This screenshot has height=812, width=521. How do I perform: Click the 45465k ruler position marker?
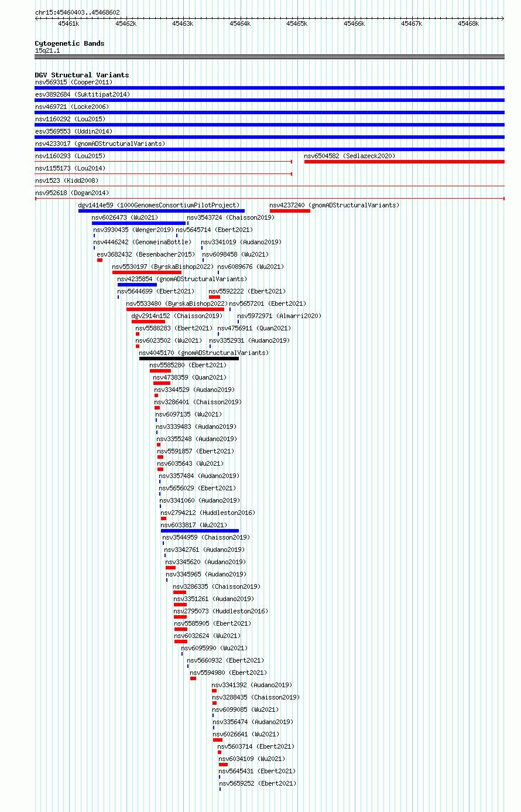tap(297, 23)
